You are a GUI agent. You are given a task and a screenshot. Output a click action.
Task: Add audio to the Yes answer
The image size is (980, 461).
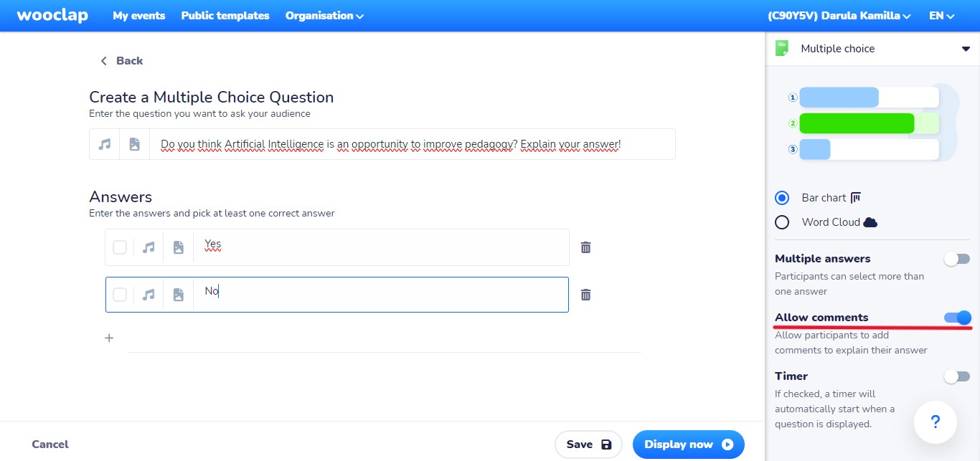click(149, 247)
